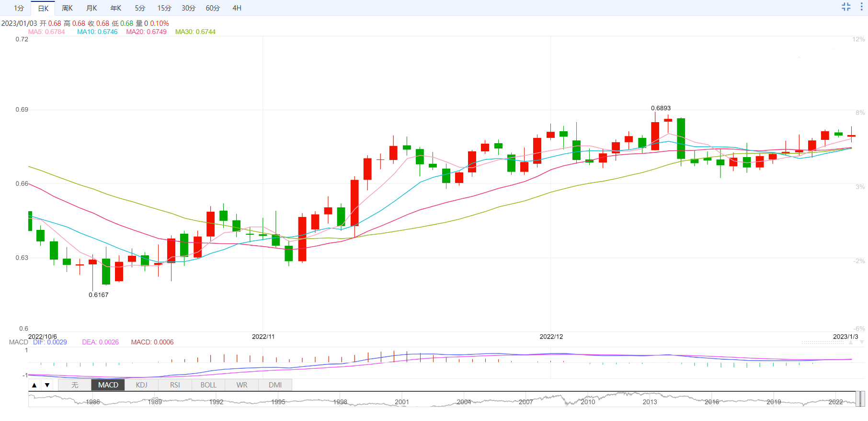Switch to the 60分 interval tab

(x=213, y=8)
